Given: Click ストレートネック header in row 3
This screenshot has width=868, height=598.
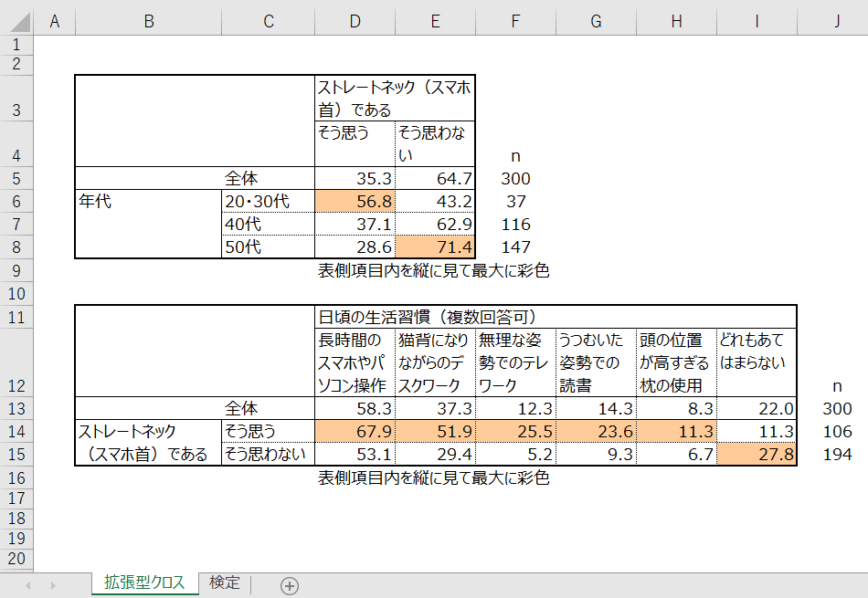Looking at the screenshot, I should (395, 99).
